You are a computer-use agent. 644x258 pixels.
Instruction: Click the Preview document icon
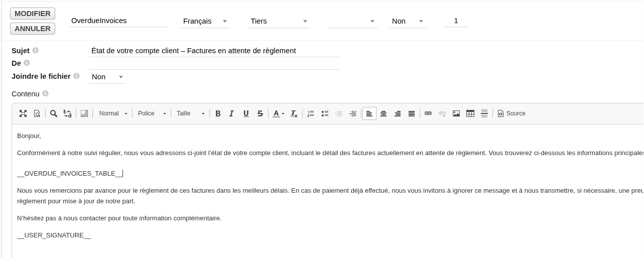pyautogui.click(x=37, y=113)
